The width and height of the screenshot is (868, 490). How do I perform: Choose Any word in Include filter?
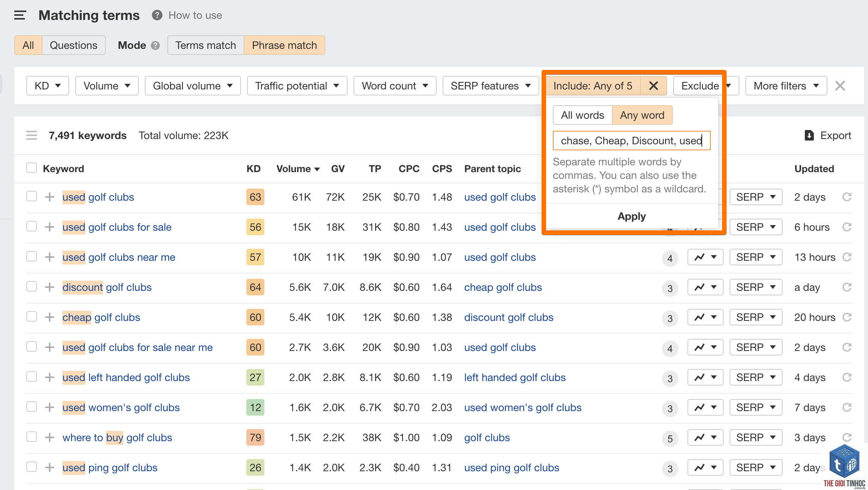point(642,115)
